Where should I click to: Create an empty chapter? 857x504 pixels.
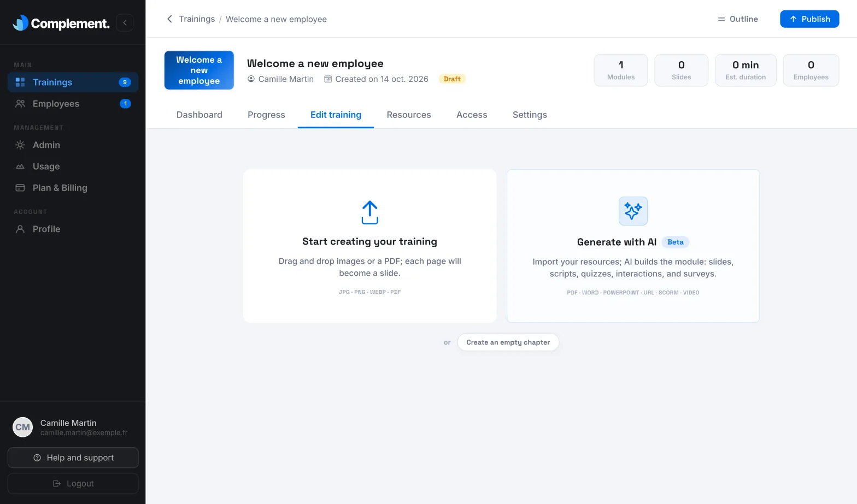508,342
